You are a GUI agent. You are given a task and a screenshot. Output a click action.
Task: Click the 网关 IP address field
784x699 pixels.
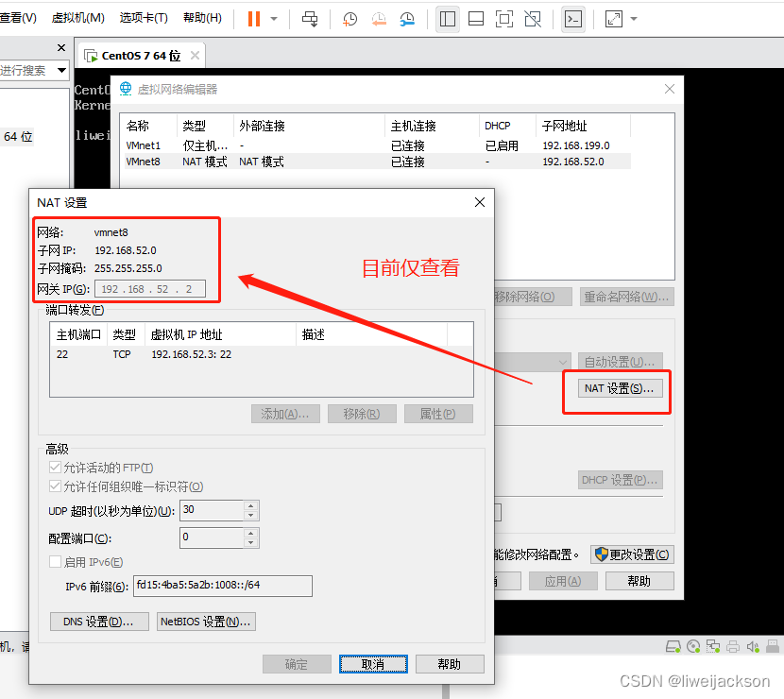click(x=150, y=289)
